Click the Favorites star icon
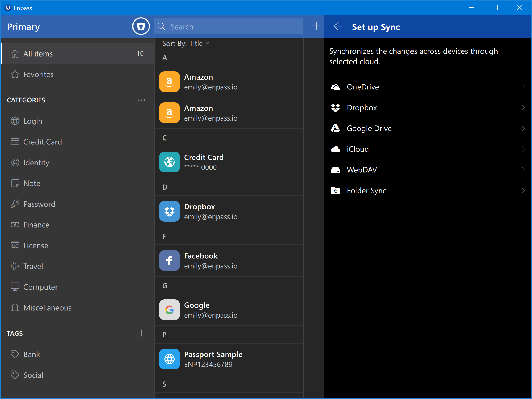 coord(15,74)
